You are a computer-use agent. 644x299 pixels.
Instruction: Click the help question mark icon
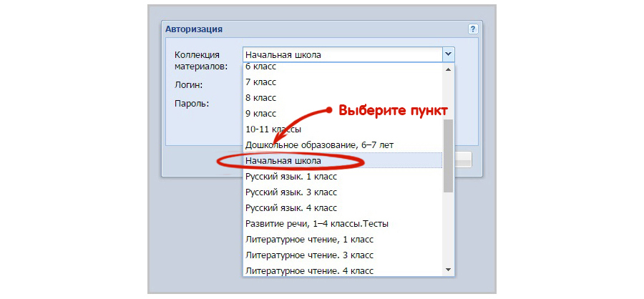(x=472, y=29)
